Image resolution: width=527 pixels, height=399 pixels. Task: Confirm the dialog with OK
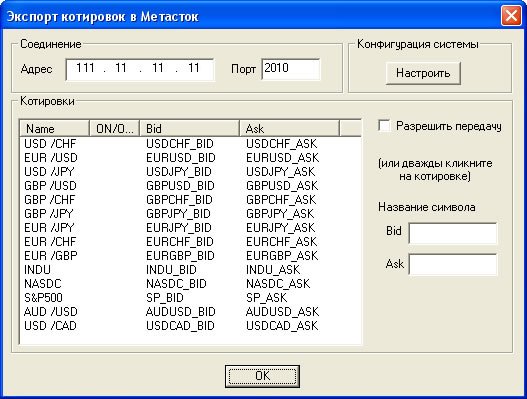[262, 376]
